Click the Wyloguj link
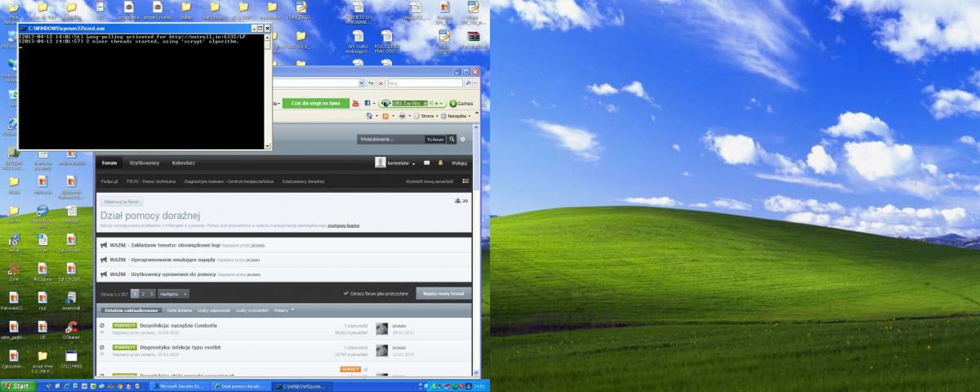The width and height of the screenshot is (980, 392). coord(459,163)
